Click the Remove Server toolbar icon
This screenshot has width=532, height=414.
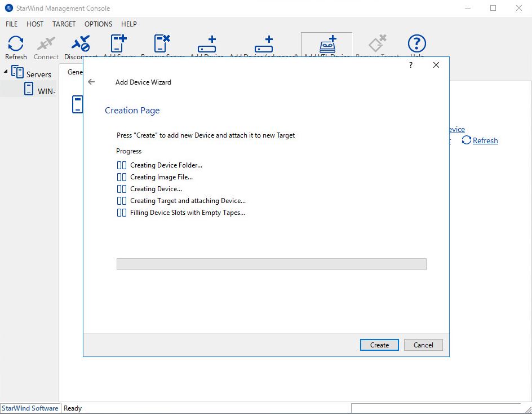point(162,43)
